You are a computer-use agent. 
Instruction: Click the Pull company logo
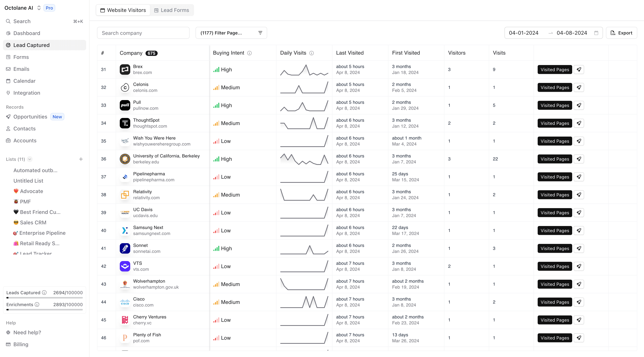(x=125, y=105)
